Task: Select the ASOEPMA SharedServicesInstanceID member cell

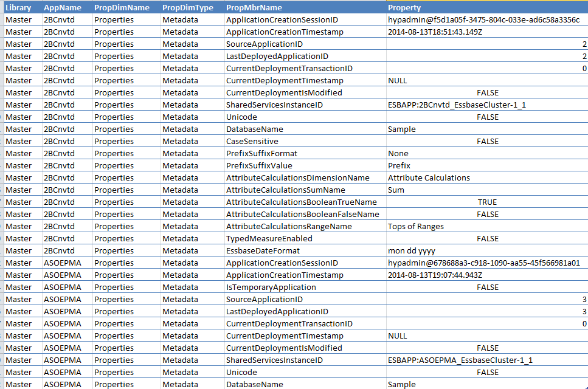Action: [305, 360]
